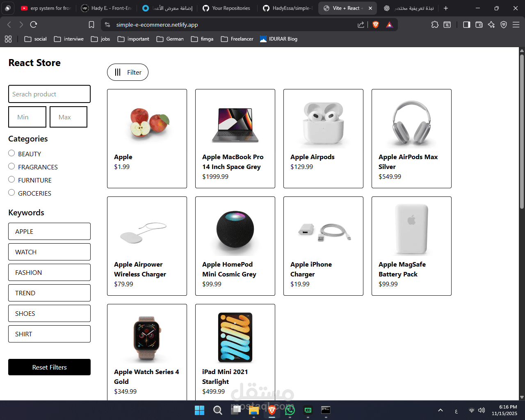Open Leo AI assistant icon
525x420 pixels.
pos(491,25)
